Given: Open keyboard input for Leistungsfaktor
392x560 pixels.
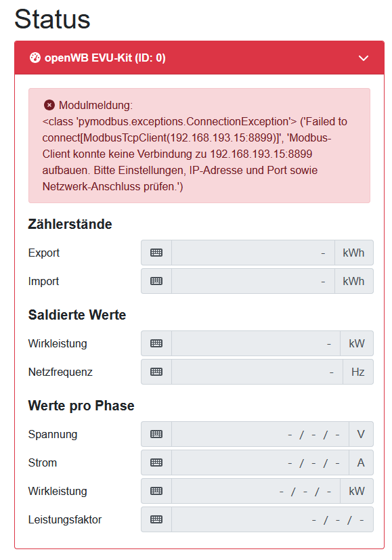Looking at the screenshot, I should [x=156, y=519].
